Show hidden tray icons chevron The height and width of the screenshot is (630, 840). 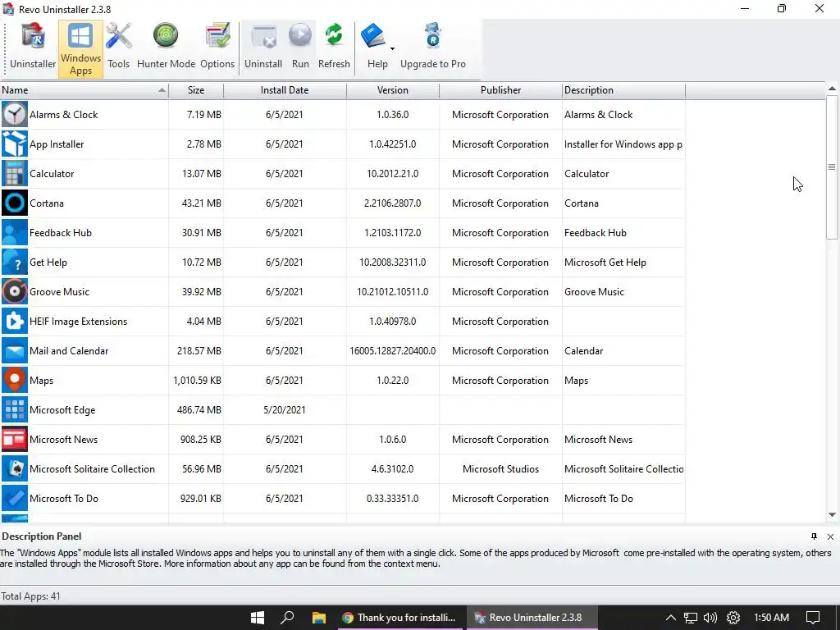(x=671, y=618)
